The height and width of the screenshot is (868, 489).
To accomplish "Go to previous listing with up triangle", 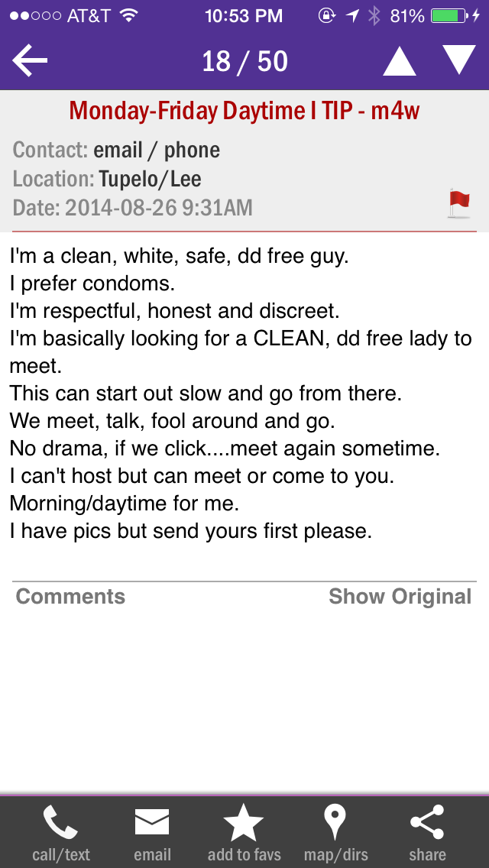I will [x=400, y=60].
